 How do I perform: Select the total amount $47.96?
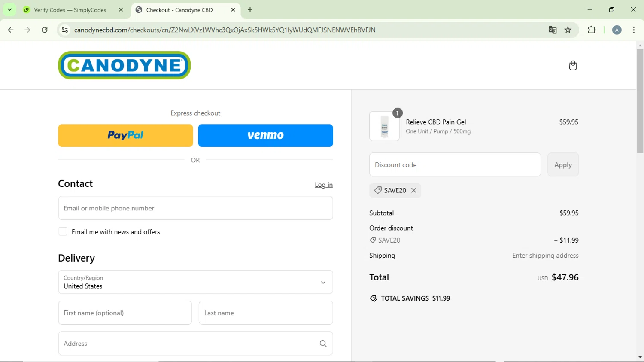coord(565,277)
